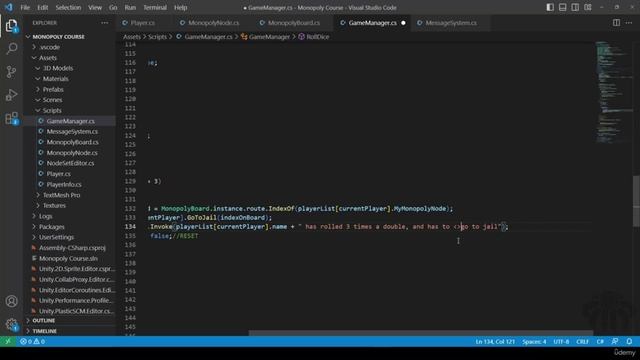Viewport: 640px width, 360px height.
Task: Open NodeSetEditor.cs in explorer
Action: click(x=70, y=163)
